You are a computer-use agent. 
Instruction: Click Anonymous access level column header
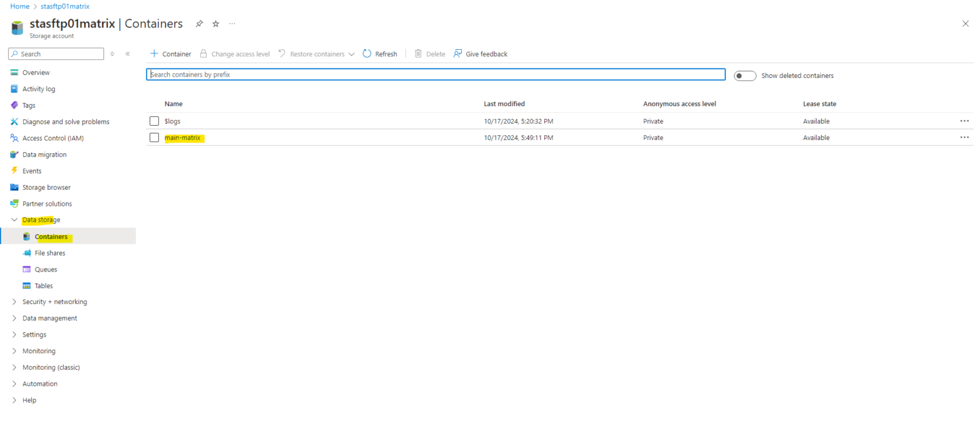pos(679,103)
